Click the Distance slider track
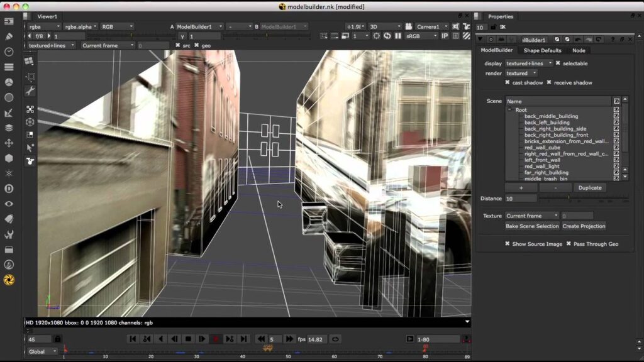Viewport: 644px width, 362px height. coord(584,198)
